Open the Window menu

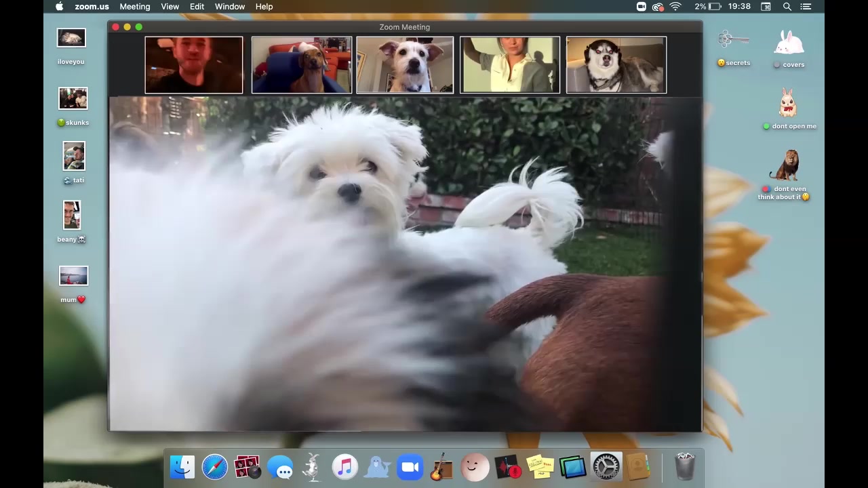click(x=230, y=7)
